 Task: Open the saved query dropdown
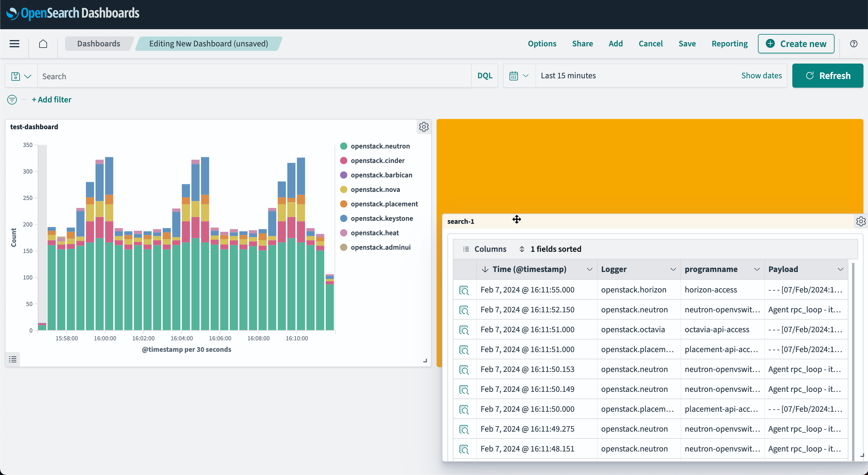(x=21, y=76)
